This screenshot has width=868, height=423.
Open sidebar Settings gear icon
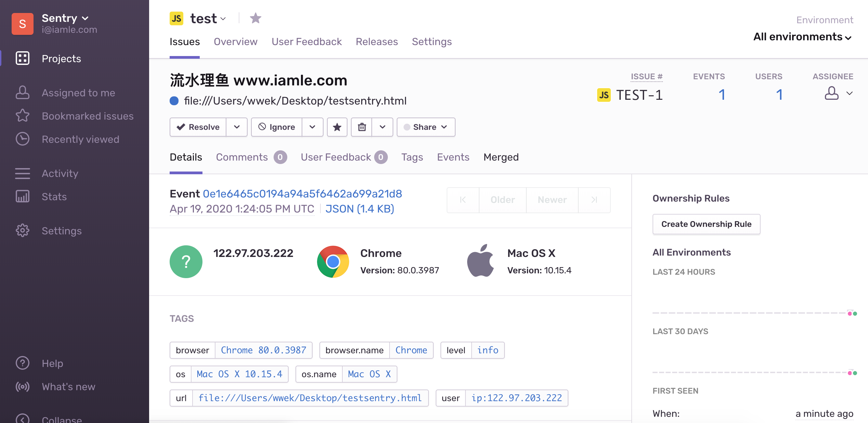(x=23, y=231)
